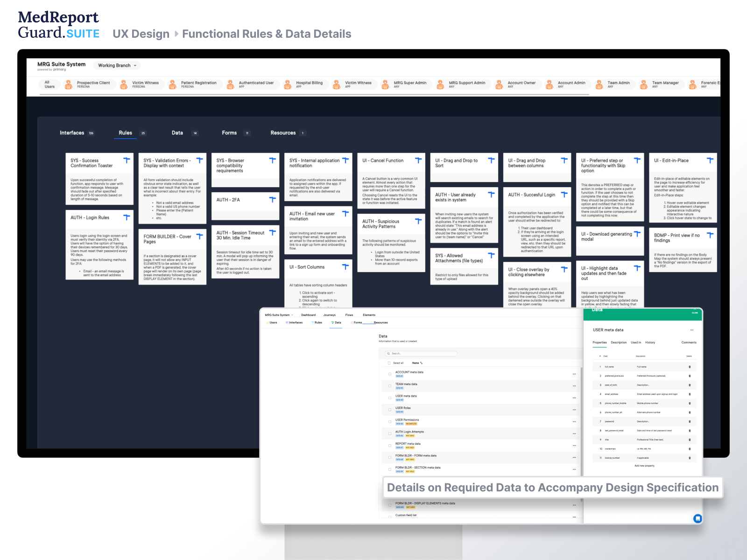Click rule icon on BDMP - Print view card
747x560 pixels.
click(710, 235)
